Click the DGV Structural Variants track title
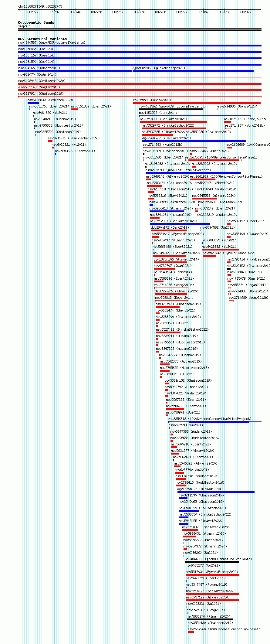 click(x=42, y=39)
